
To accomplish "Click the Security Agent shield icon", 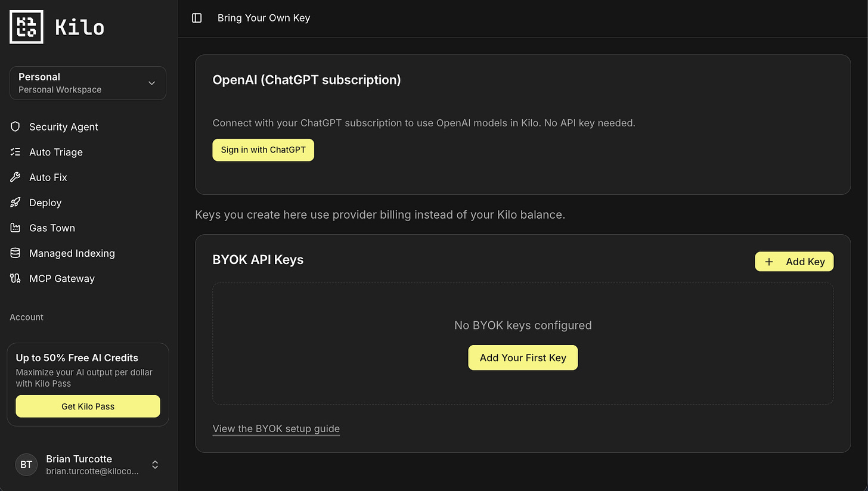I will [15, 126].
